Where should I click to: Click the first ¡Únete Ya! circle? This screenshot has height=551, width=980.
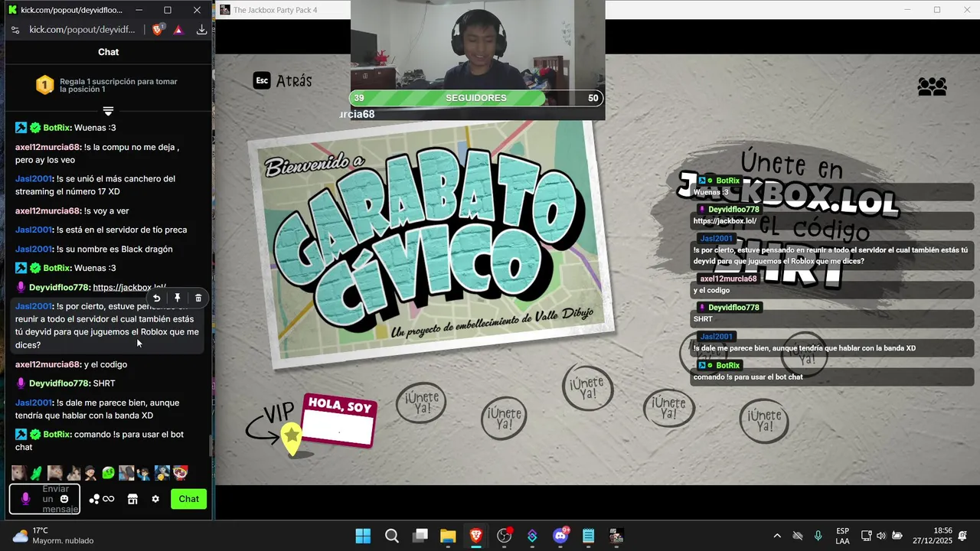point(420,402)
